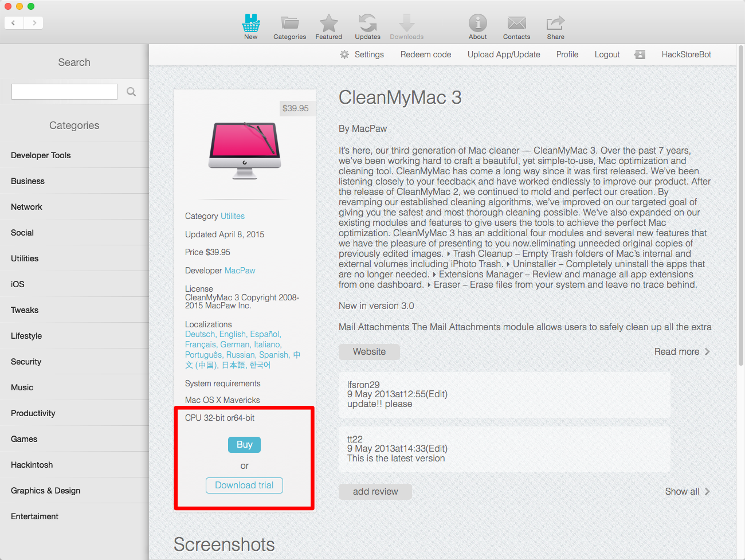This screenshot has height=560, width=745.
Task: Click the page's vertical scrollbar
Action: pos(740,206)
